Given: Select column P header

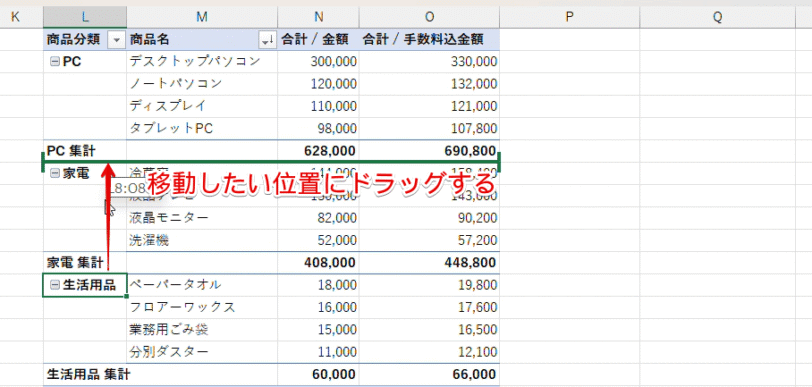Looking at the screenshot, I should 570,17.
